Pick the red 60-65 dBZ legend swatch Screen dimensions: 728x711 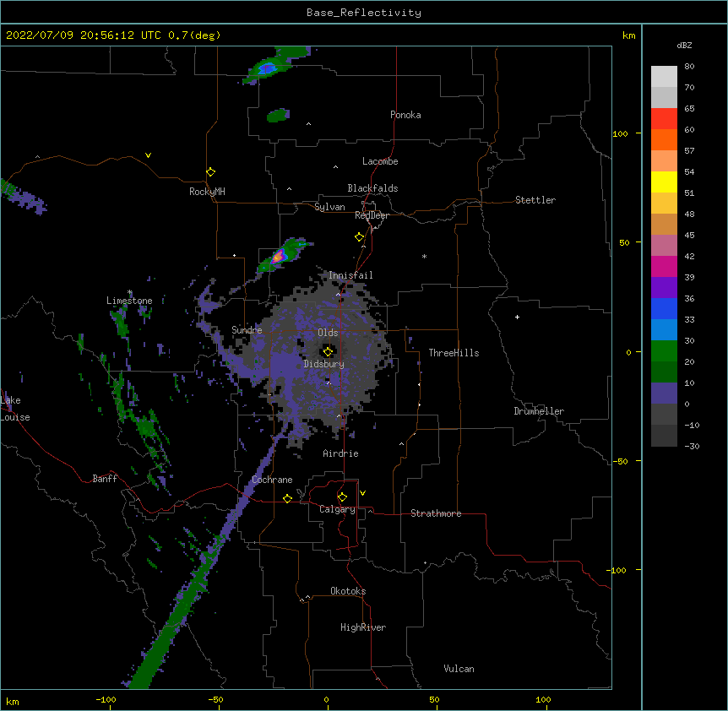pos(664,119)
